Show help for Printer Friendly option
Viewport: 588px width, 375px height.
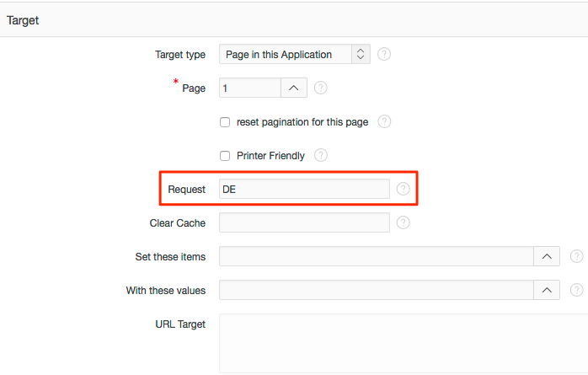[x=321, y=155]
